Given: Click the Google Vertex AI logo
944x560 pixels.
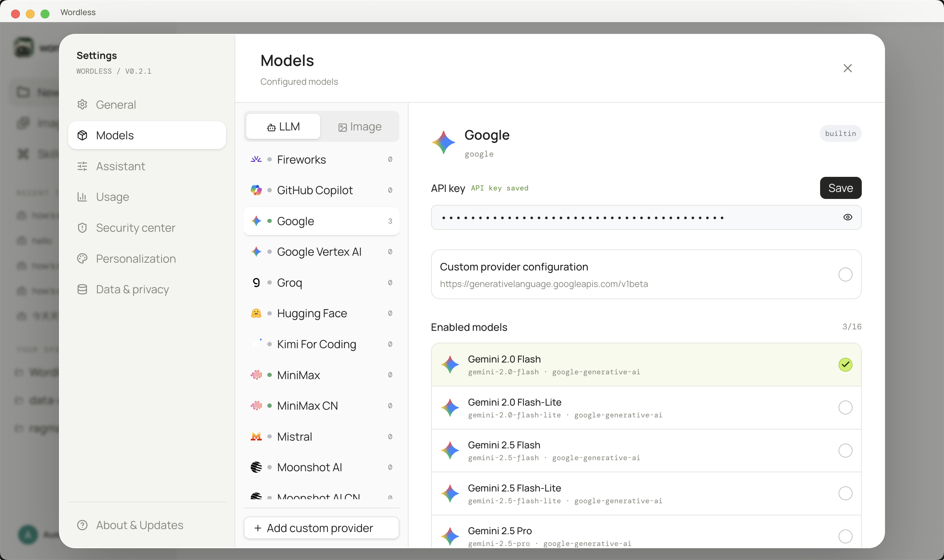Looking at the screenshot, I should [x=256, y=252].
